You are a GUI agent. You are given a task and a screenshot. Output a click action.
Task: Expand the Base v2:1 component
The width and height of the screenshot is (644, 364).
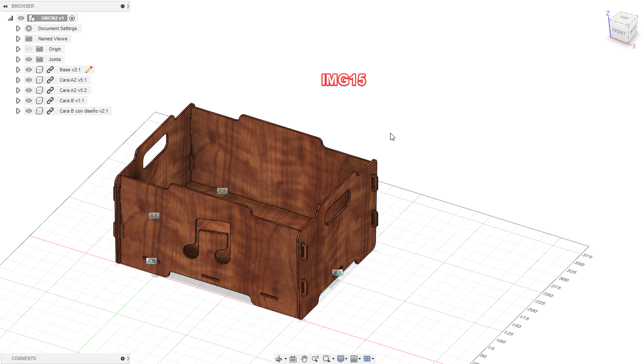click(x=18, y=70)
